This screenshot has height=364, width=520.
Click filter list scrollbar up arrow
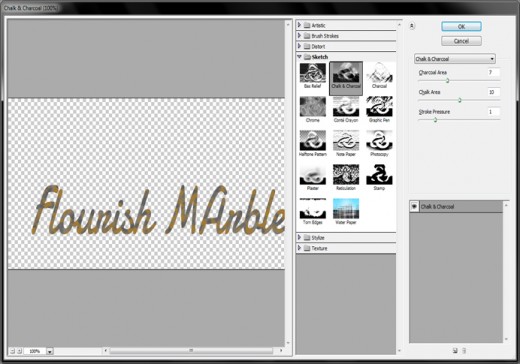point(399,25)
